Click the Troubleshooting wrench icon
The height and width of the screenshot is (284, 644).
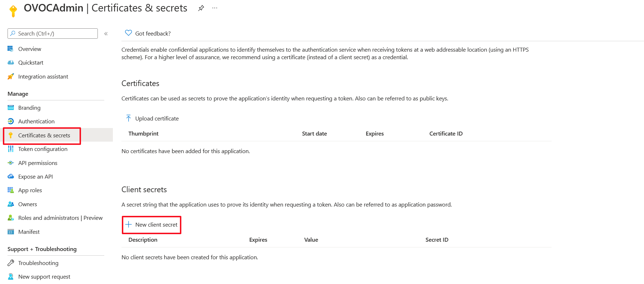pyautogui.click(x=11, y=263)
